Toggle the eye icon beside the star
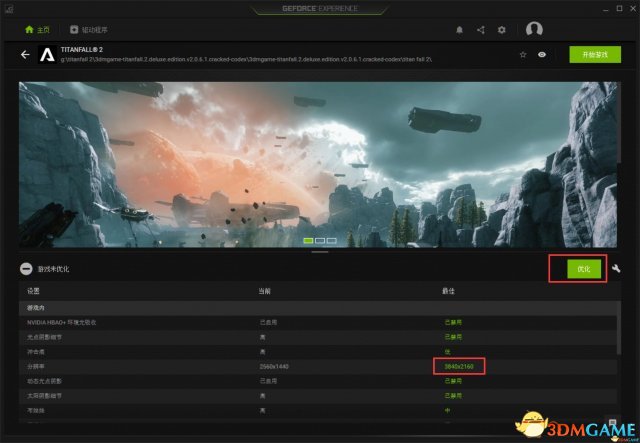640x443 pixels. (x=542, y=55)
